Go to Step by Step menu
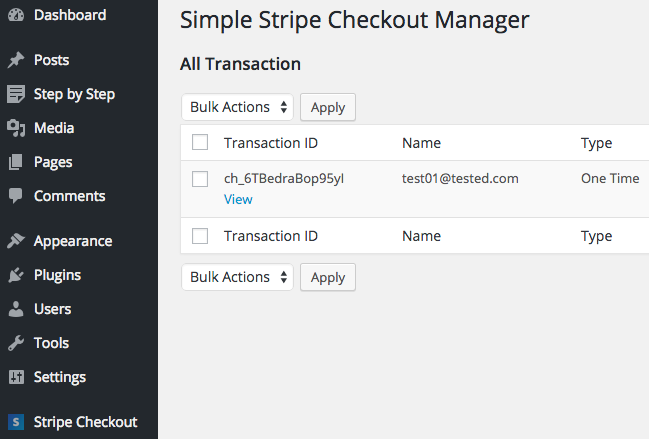This screenshot has width=649, height=439. click(x=74, y=94)
